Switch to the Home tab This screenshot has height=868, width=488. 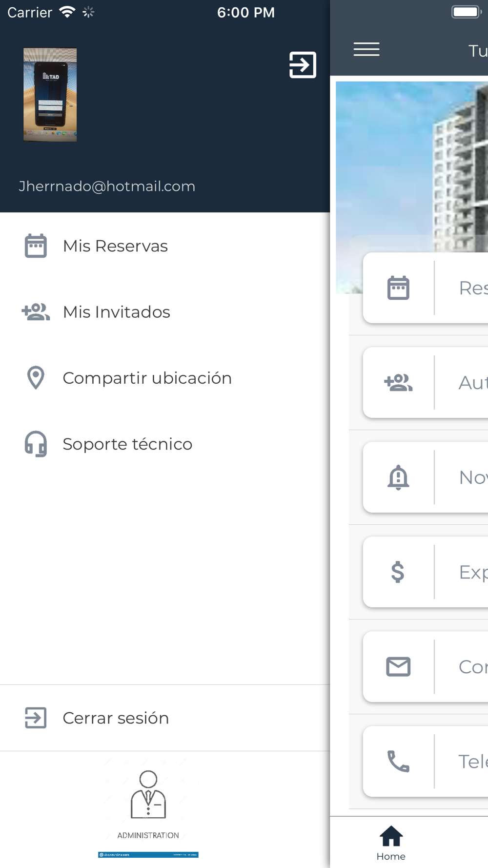point(391,843)
